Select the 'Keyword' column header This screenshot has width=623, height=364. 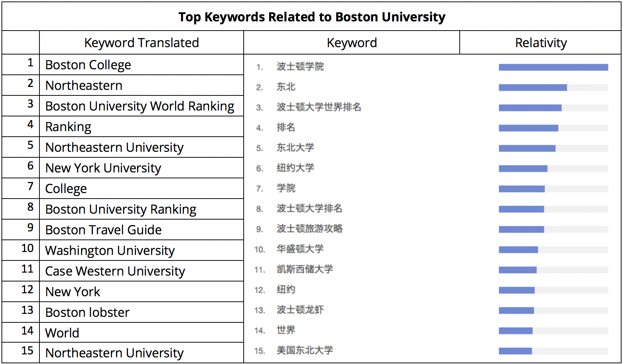352,43
